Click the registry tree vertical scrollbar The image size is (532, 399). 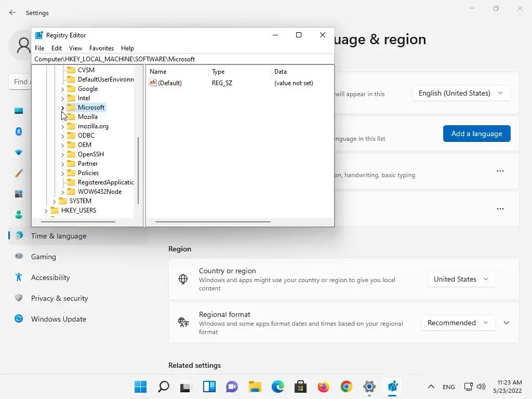click(138, 170)
